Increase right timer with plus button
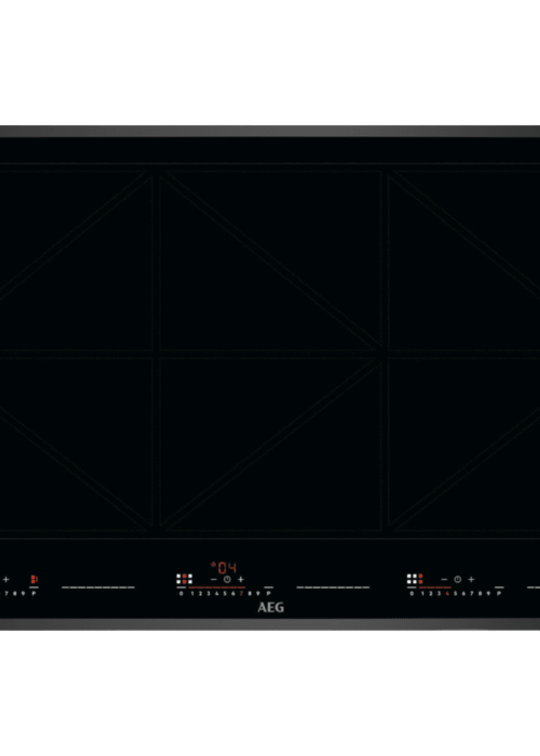Viewport: 540px width, 756px height. (471, 580)
